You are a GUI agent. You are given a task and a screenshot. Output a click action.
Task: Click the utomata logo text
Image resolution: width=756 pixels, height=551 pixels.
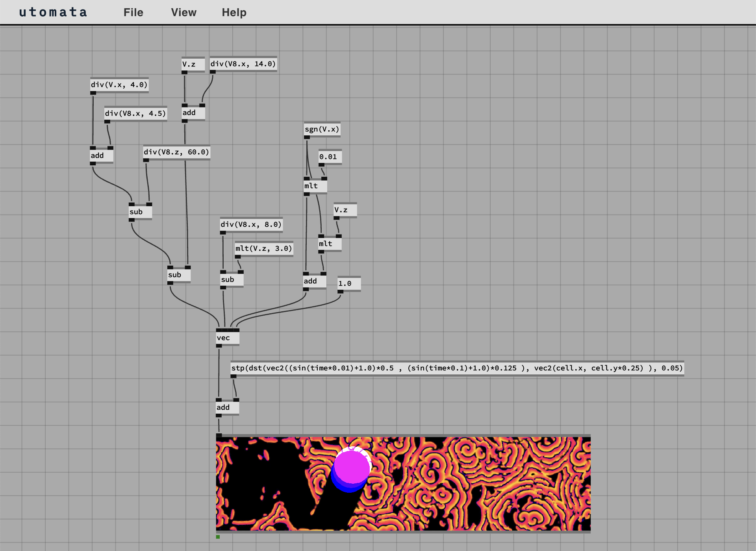tap(53, 13)
